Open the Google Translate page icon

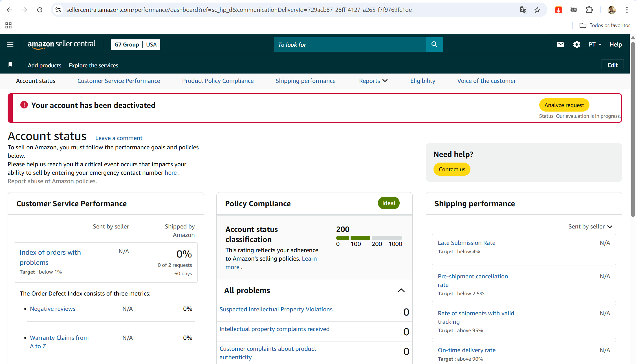(523, 10)
